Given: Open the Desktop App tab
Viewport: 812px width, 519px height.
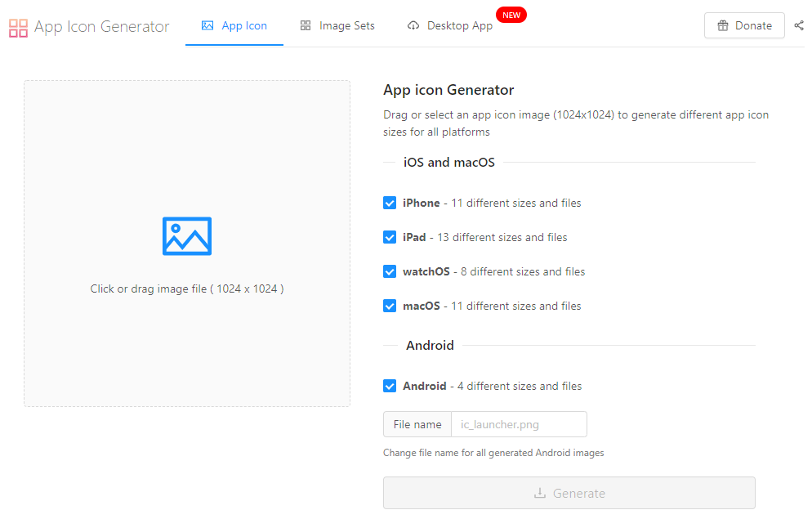Looking at the screenshot, I should [450, 25].
